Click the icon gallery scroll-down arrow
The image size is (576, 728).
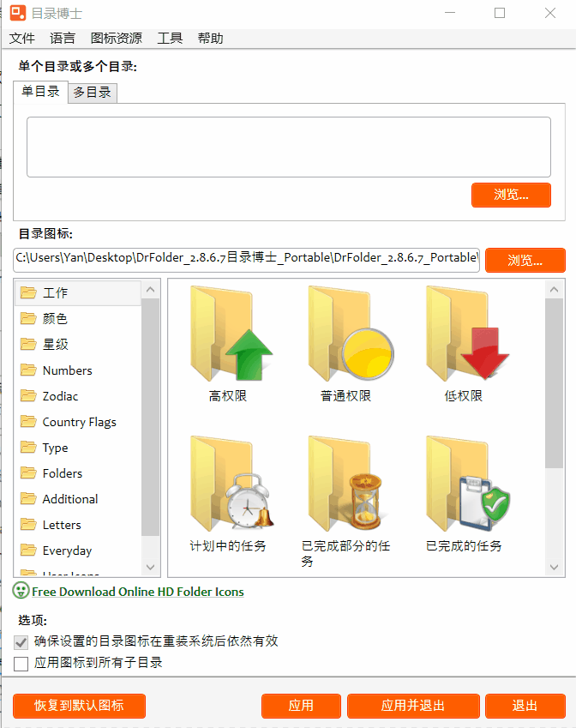(555, 567)
